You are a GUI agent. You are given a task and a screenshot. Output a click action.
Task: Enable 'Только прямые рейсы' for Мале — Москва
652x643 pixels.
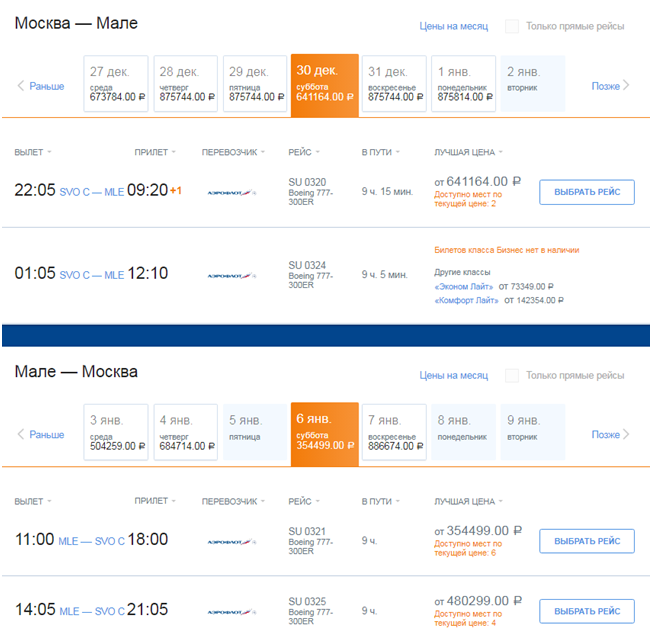click(x=513, y=375)
